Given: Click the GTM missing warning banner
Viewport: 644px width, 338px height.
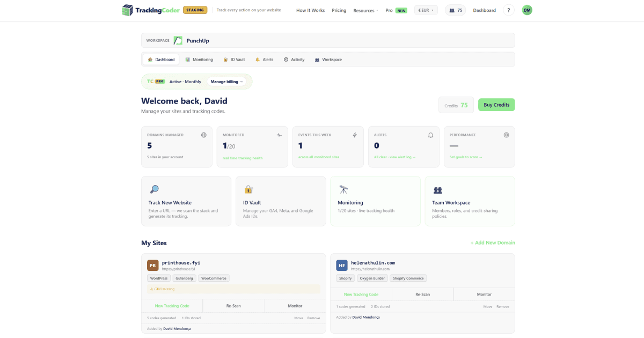Looking at the screenshot, I should click(x=233, y=289).
